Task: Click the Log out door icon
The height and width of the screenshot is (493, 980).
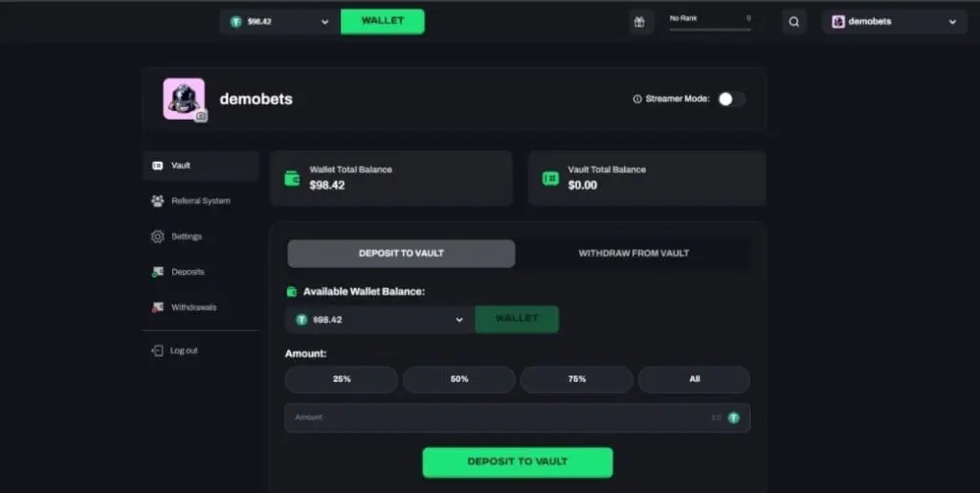Action: pyautogui.click(x=157, y=350)
